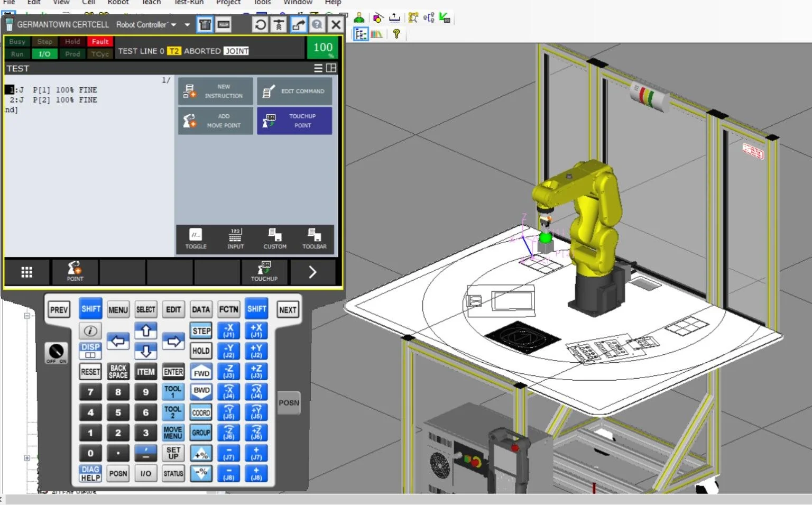
Task: Click the detach window arrow icon
Action: 298,24
